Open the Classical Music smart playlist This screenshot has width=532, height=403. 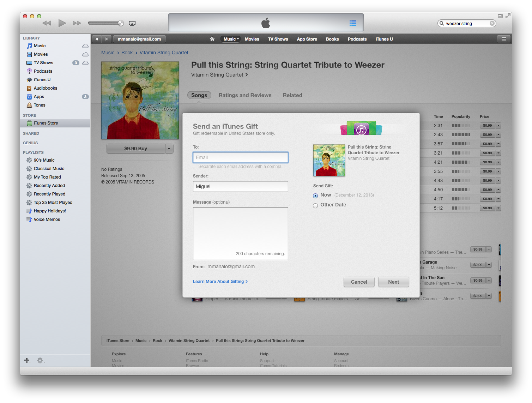(49, 169)
